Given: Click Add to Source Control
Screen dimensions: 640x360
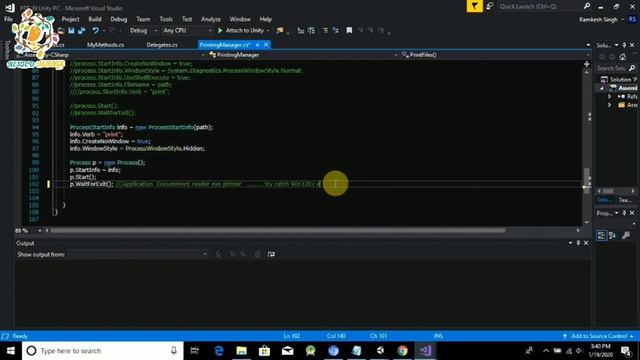Looking at the screenshot, I should (x=598, y=336).
